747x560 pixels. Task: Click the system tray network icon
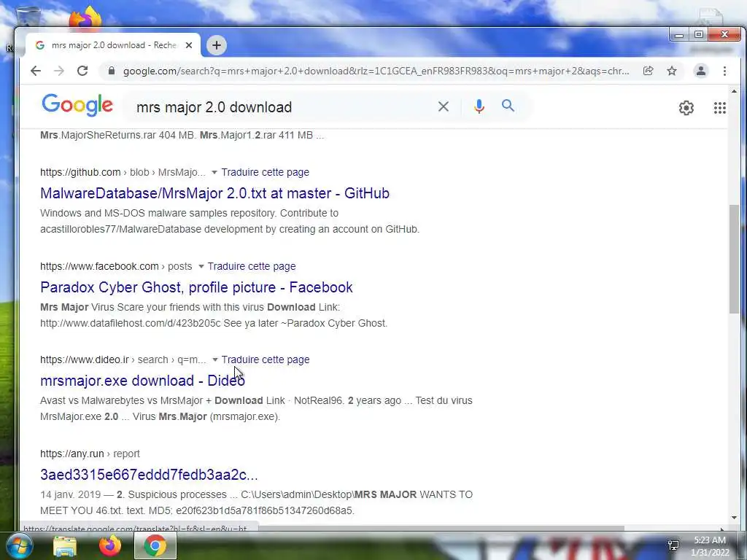click(673, 545)
